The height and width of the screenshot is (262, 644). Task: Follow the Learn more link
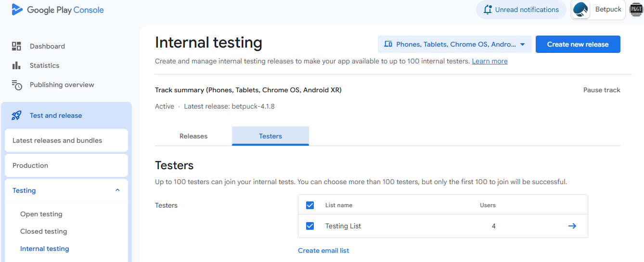[x=489, y=61]
